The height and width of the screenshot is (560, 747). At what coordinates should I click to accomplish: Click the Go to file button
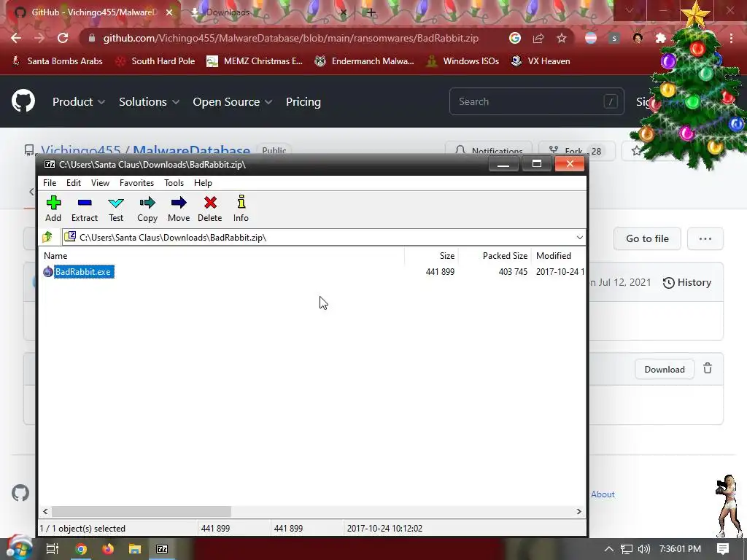tap(647, 238)
